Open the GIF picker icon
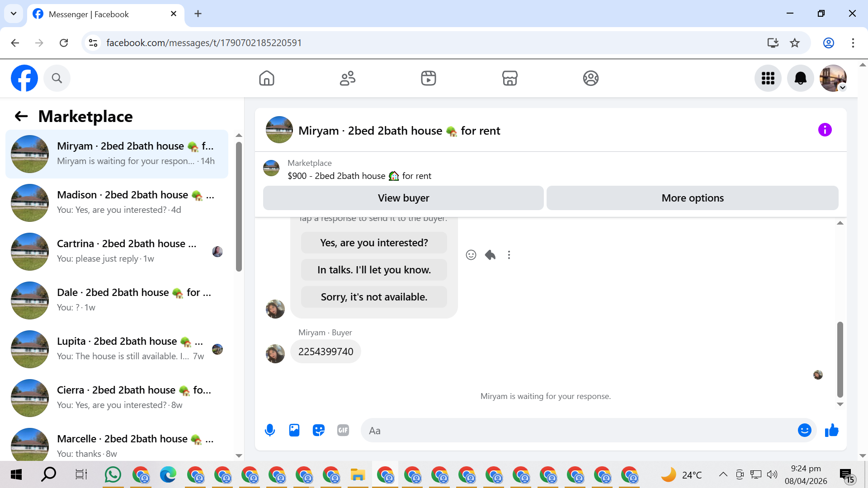The image size is (868, 488). pos(343,430)
